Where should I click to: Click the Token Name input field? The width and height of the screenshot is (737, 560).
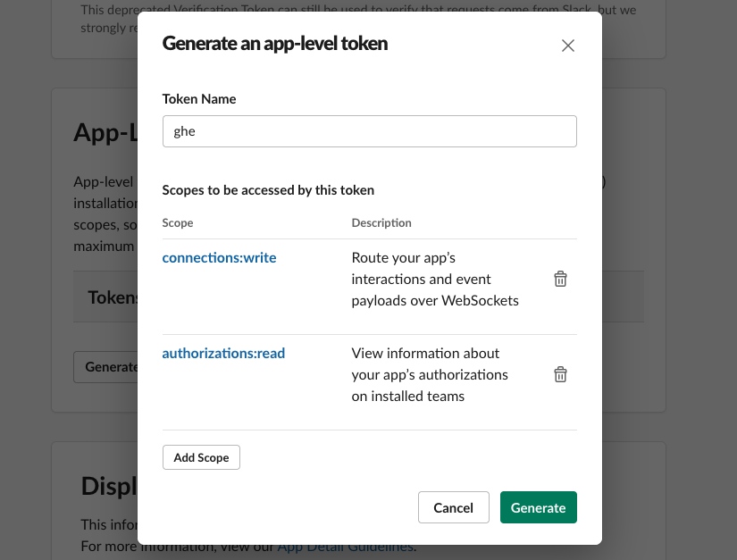click(369, 131)
